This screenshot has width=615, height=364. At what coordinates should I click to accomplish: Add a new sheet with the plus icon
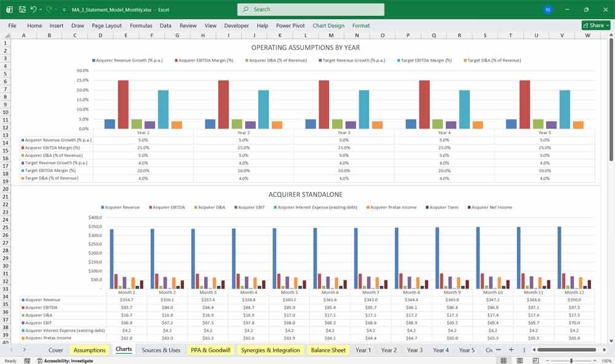tap(511, 349)
